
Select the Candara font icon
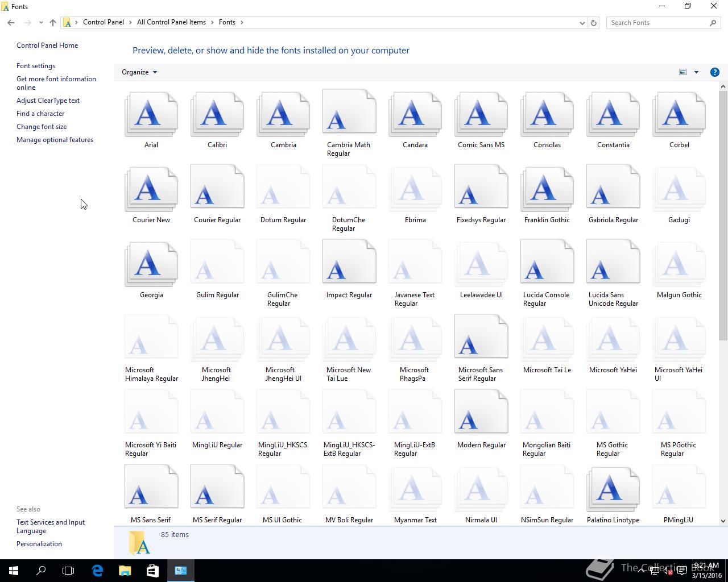[415, 114]
